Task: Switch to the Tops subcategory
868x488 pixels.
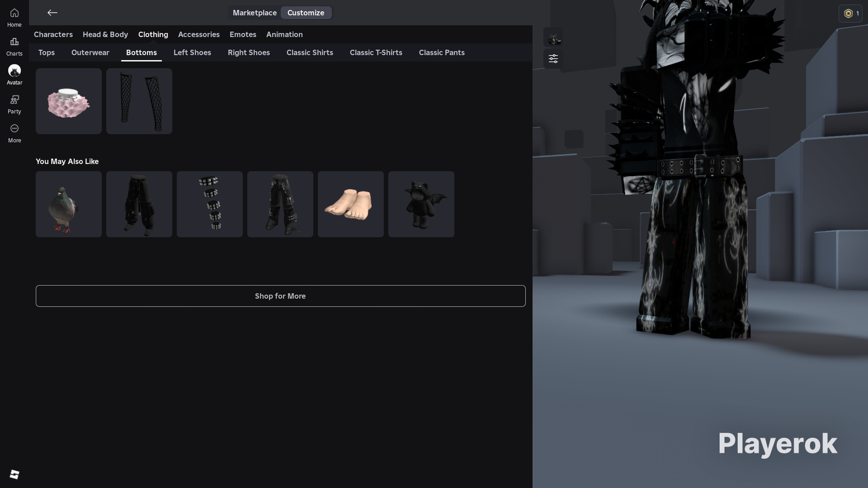Action: coord(46,53)
